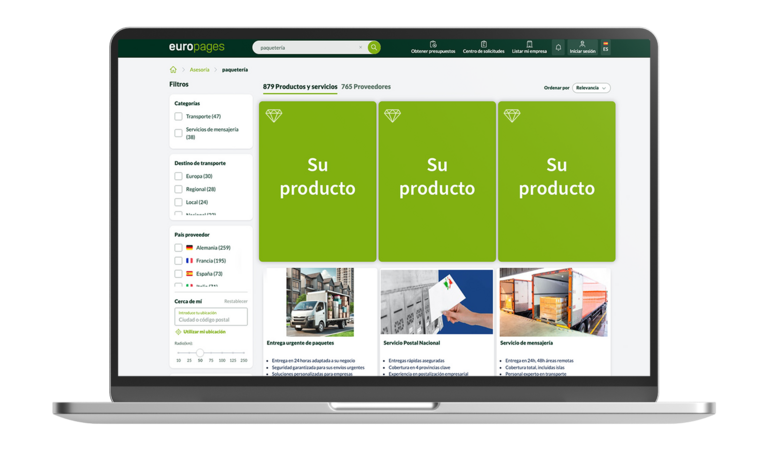
Task: Enable the Europa destination checkbox
Action: pyautogui.click(x=179, y=176)
